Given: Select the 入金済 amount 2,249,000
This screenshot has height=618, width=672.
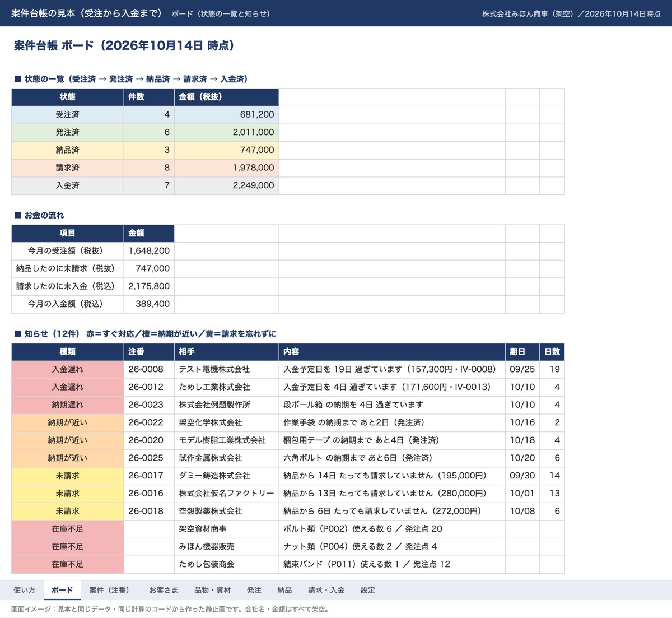Looking at the screenshot, I should pos(227,185).
